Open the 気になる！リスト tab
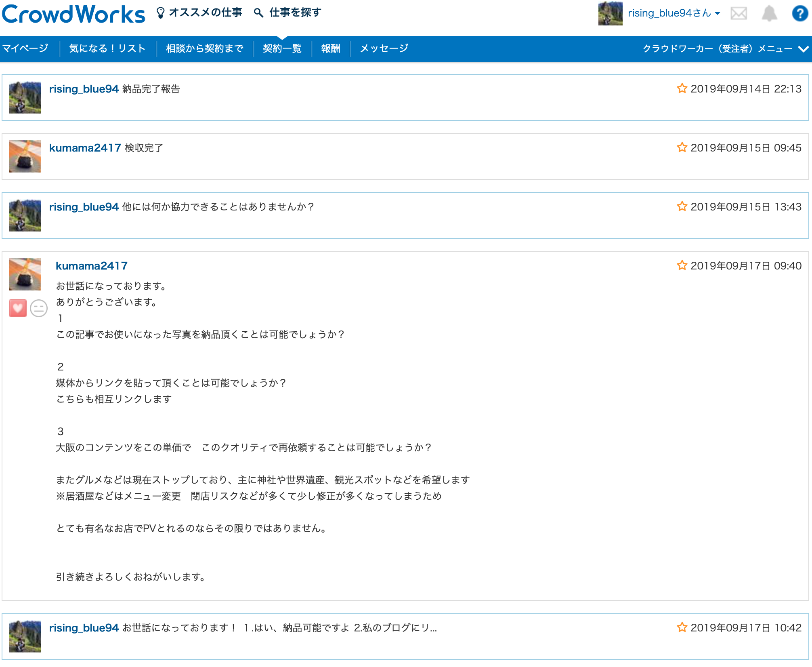812x667 pixels. tap(107, 48)
